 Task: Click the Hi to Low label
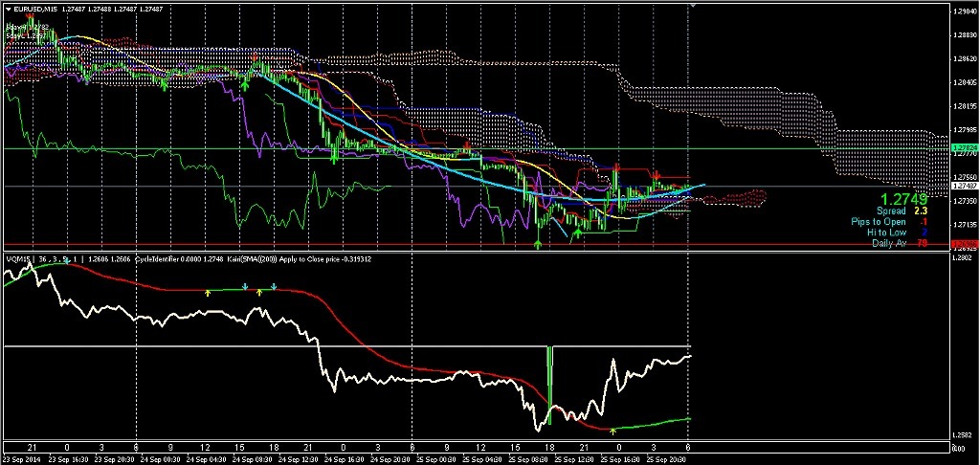[x=887, y=232]
